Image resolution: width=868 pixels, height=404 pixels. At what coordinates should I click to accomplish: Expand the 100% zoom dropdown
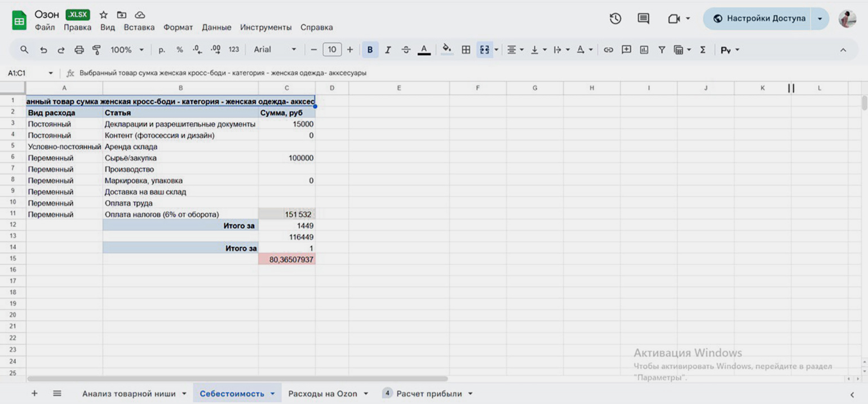127,50
